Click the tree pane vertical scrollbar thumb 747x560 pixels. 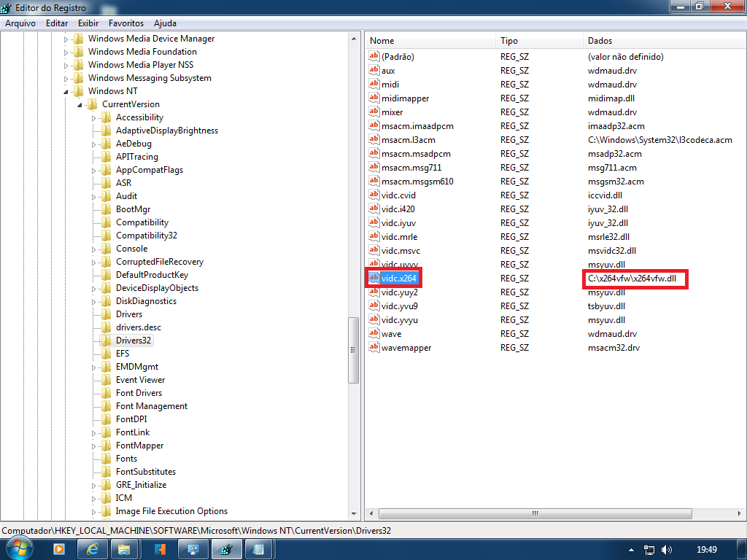click(x=354, y=350)
